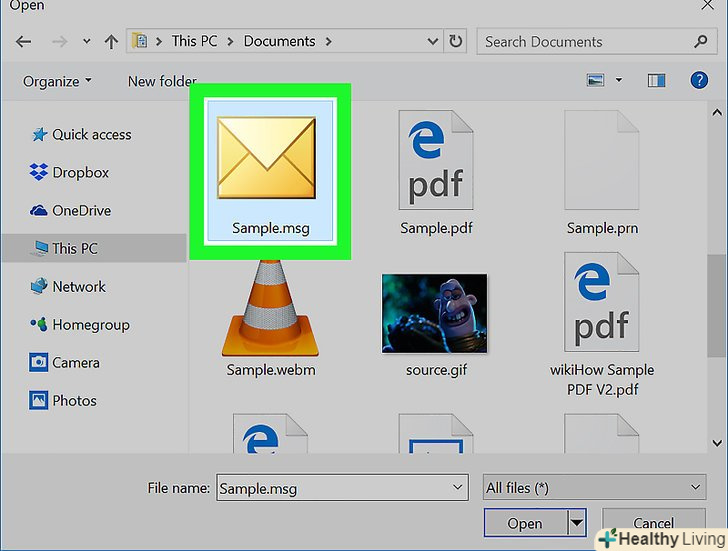Viewport: 728px width, 551px height.
Task: Click the Open button
Action: 525,522
